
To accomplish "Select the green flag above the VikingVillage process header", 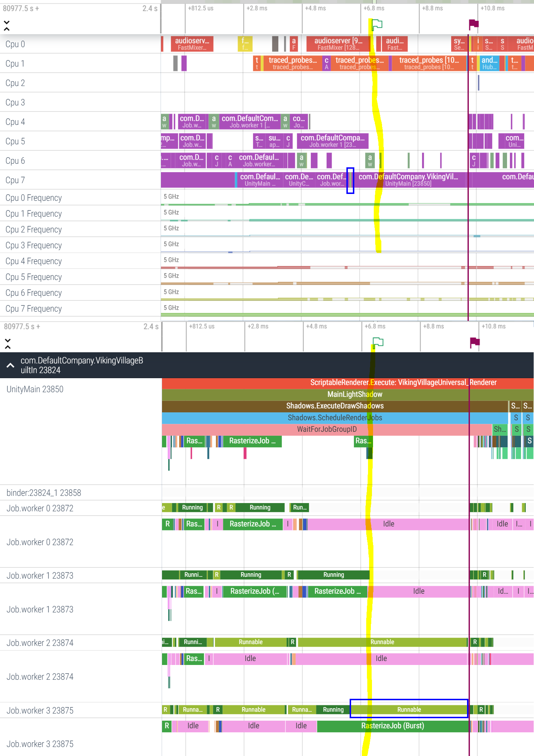I will click(x=378, y=342).
